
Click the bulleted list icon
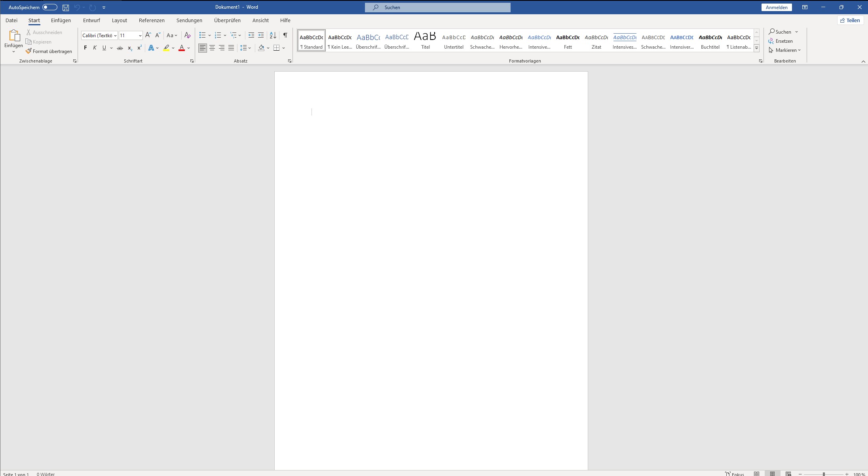coord(202,36)
